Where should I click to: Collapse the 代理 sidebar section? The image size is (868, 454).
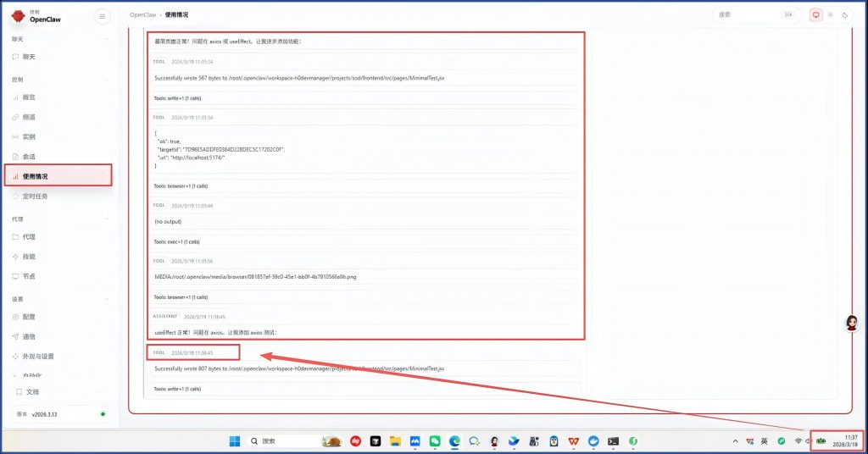pyautogui.click(x=107, y=219)
